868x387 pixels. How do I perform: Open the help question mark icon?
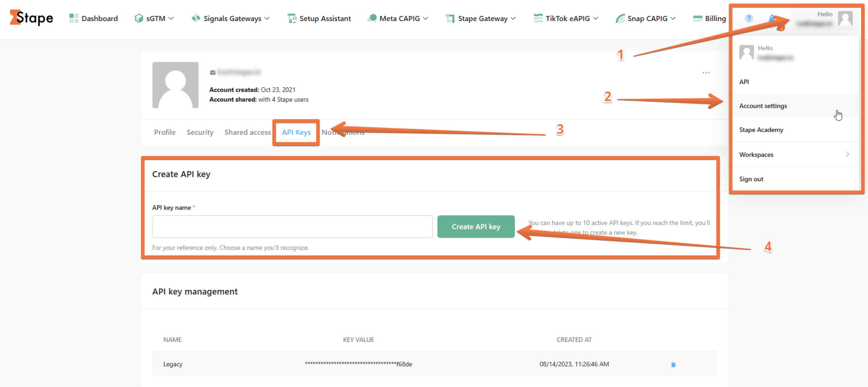(748, 18)
